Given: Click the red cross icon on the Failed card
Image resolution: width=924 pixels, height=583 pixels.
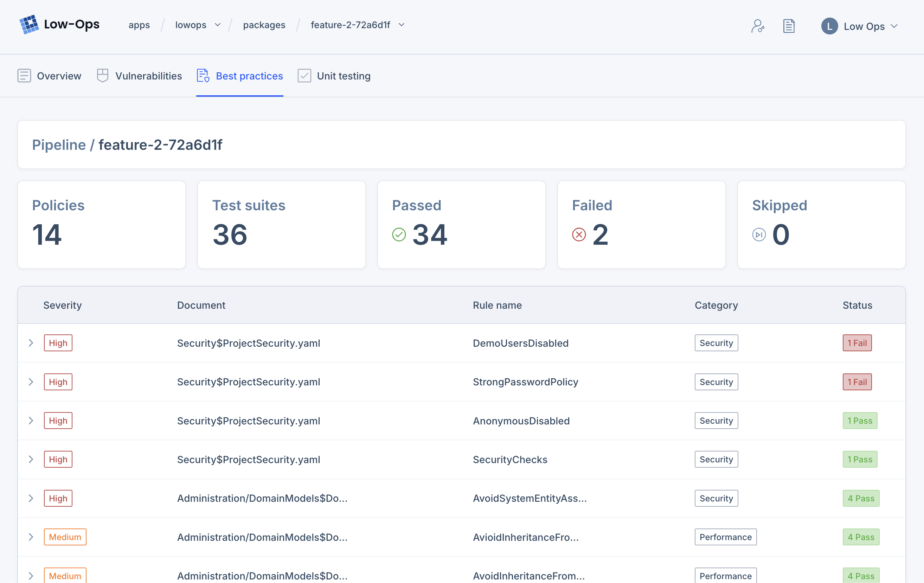Looking at the screenshot, I should [x=579, y=235].
